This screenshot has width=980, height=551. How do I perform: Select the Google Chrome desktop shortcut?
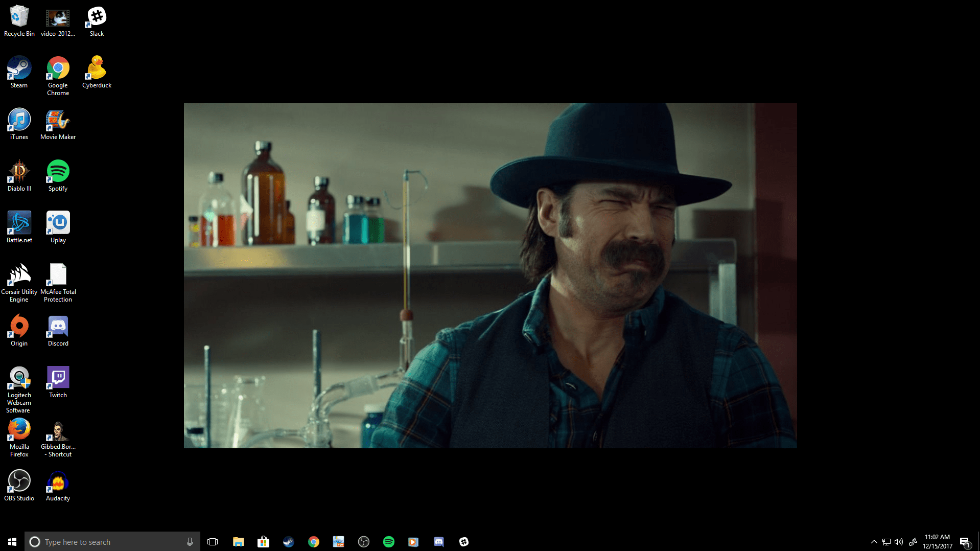[x=58, y=76]
